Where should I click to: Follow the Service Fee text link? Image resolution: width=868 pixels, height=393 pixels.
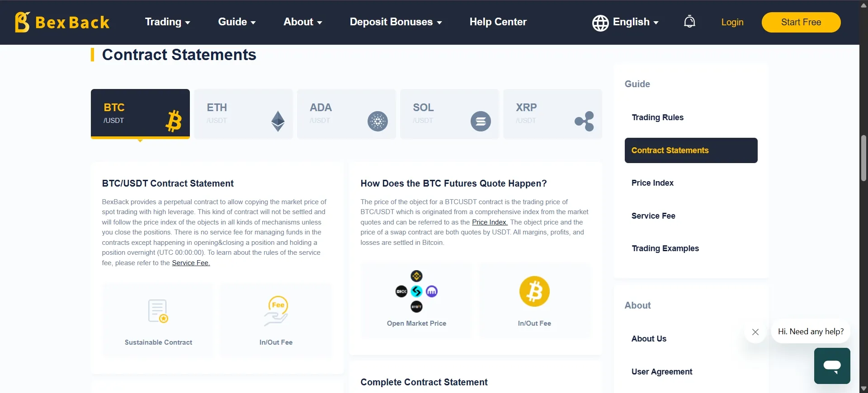tap(191, 263)
